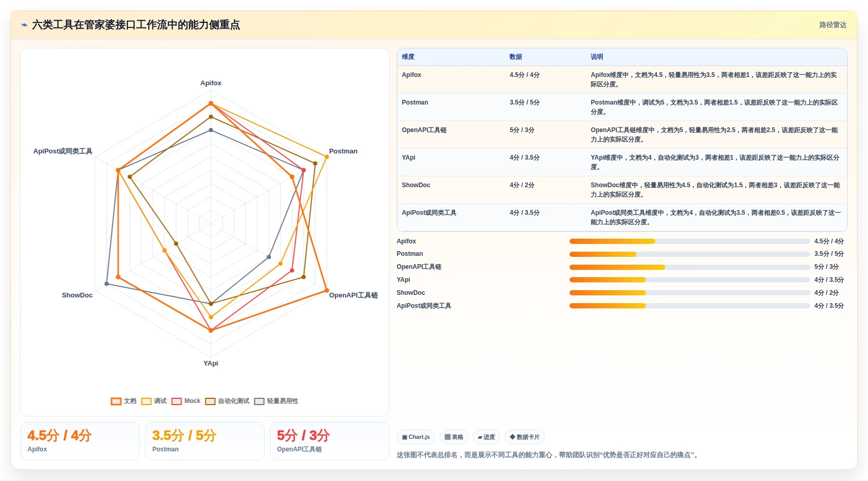Click the Postman progress bar
Image resolution: width=868 pixels, height=481 pixels.
click(x=690, y=254)
